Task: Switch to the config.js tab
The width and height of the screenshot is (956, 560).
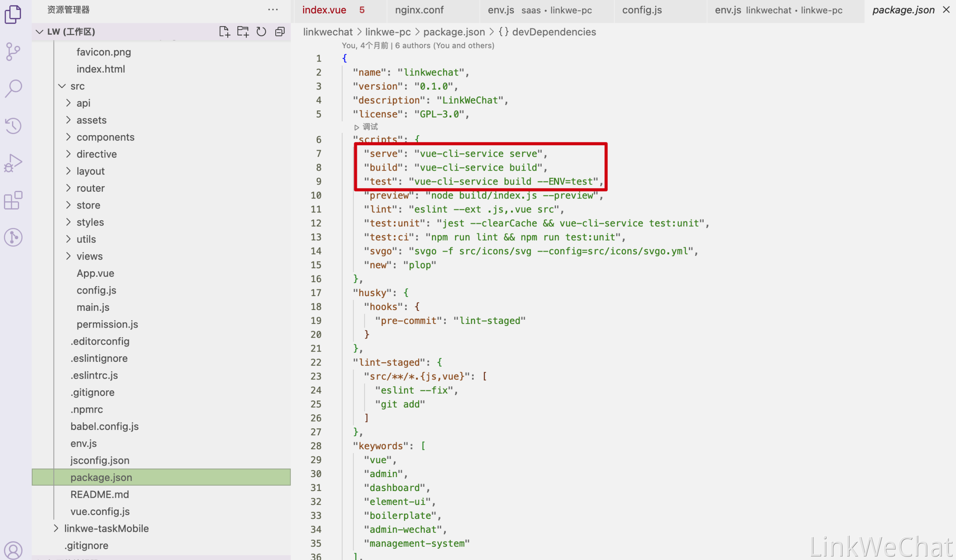Action: [x=642, y=10]
